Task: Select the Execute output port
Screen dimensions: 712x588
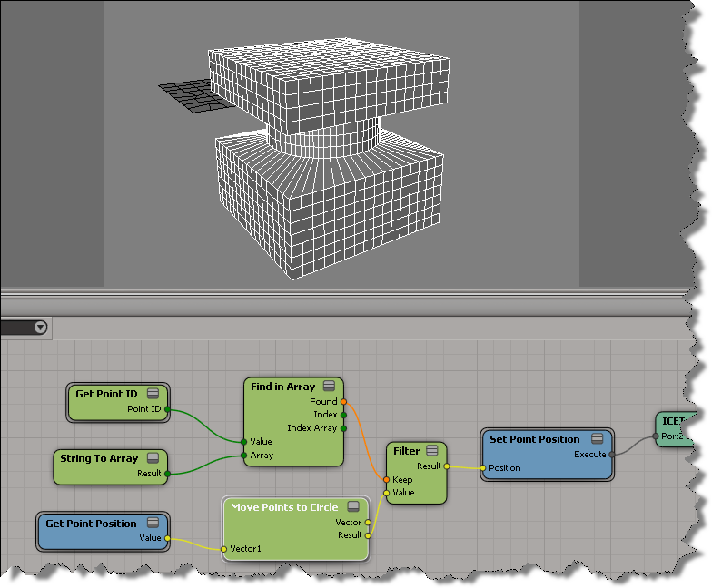Action: click(612, 454)
